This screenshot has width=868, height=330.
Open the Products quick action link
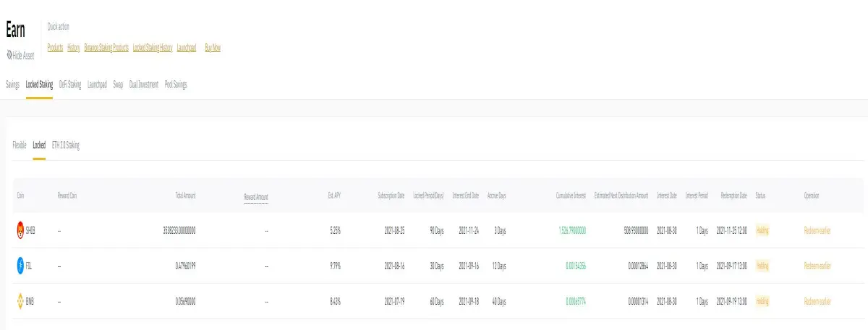click(55, 48)
